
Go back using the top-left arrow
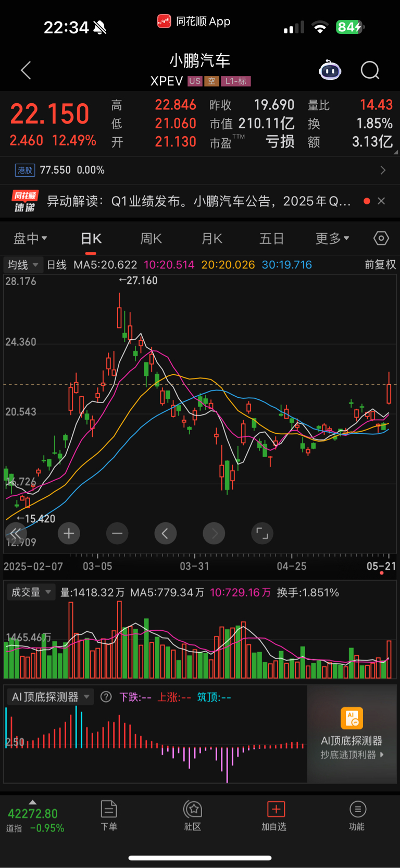[x=26, y=70]
